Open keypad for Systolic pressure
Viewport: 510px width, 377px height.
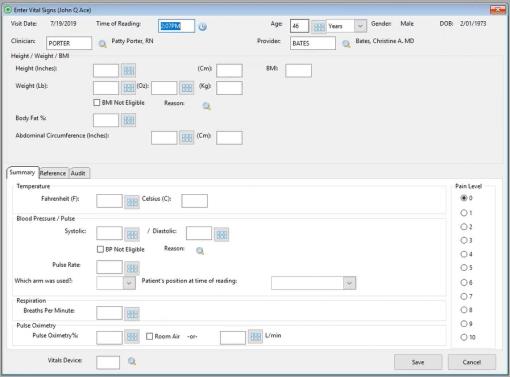coord(132,234)
